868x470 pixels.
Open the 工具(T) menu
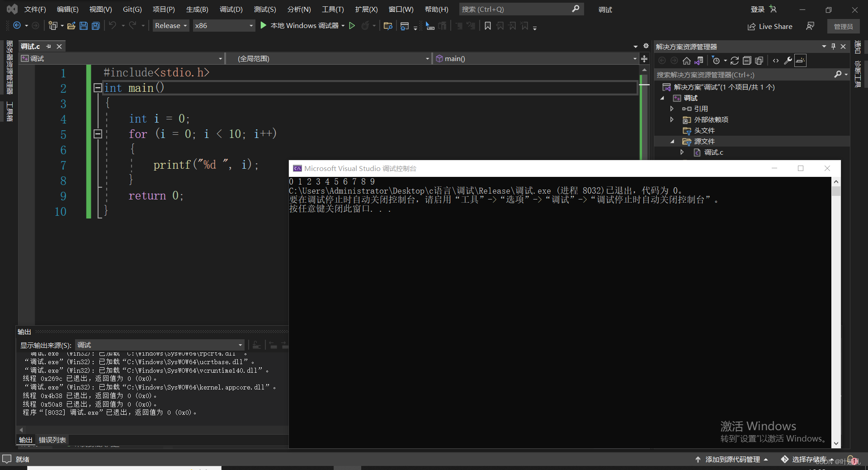tap(333, 9)
